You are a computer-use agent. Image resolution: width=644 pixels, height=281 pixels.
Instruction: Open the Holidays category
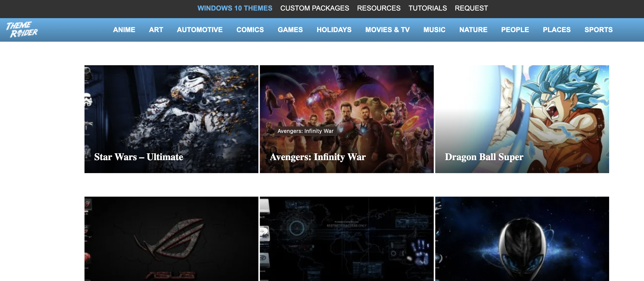pos(334,30)
